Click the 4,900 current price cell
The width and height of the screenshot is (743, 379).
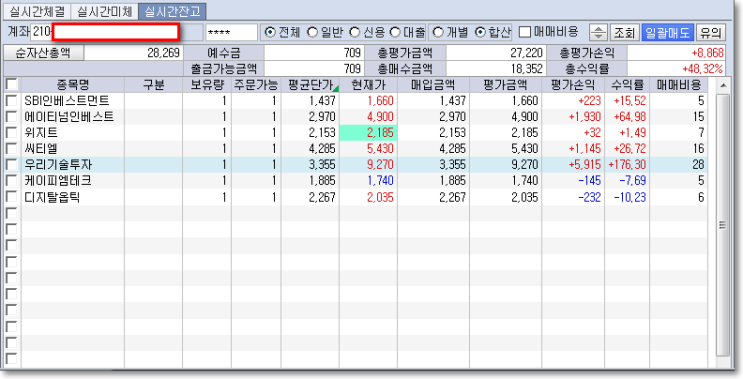(x=368, y=117)
